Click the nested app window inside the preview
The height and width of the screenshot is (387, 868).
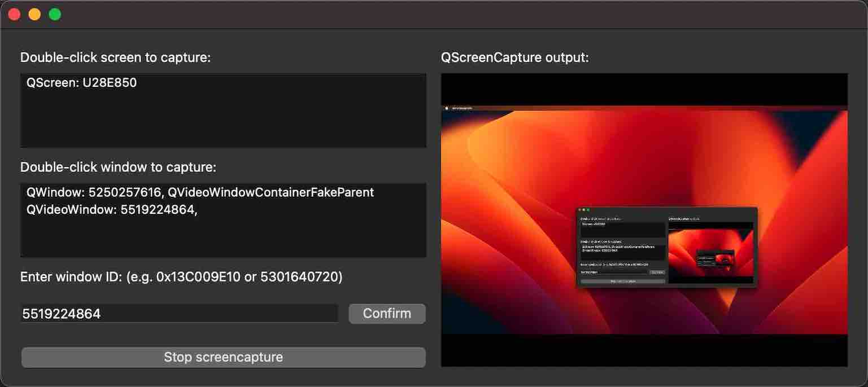(666, 247)
